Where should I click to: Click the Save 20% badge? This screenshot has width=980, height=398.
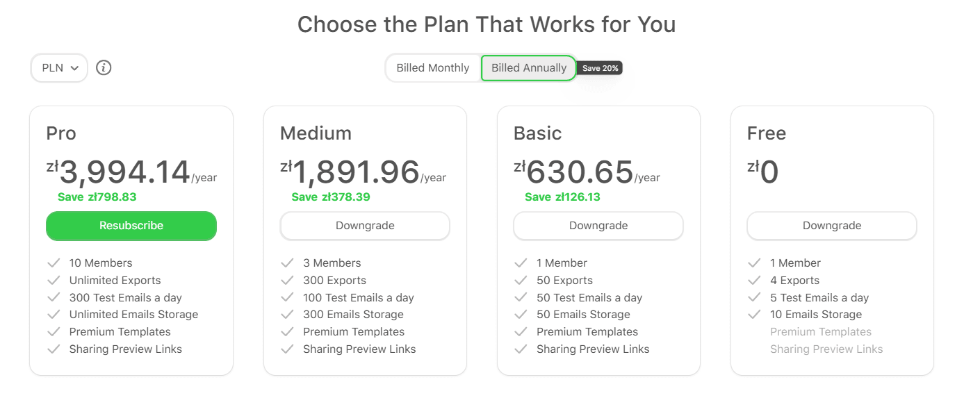click(x=600, y=68)
